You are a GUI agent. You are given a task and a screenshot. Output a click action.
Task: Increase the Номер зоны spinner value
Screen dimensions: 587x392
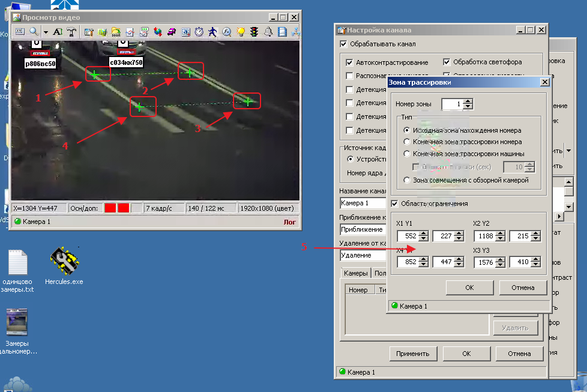tap(468, 101)
